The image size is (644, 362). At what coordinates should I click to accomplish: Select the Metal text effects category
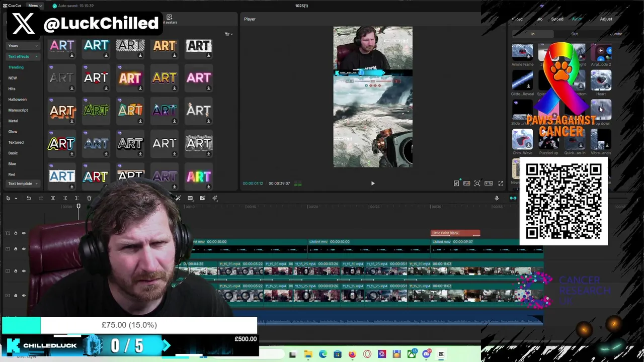point(13,121)
